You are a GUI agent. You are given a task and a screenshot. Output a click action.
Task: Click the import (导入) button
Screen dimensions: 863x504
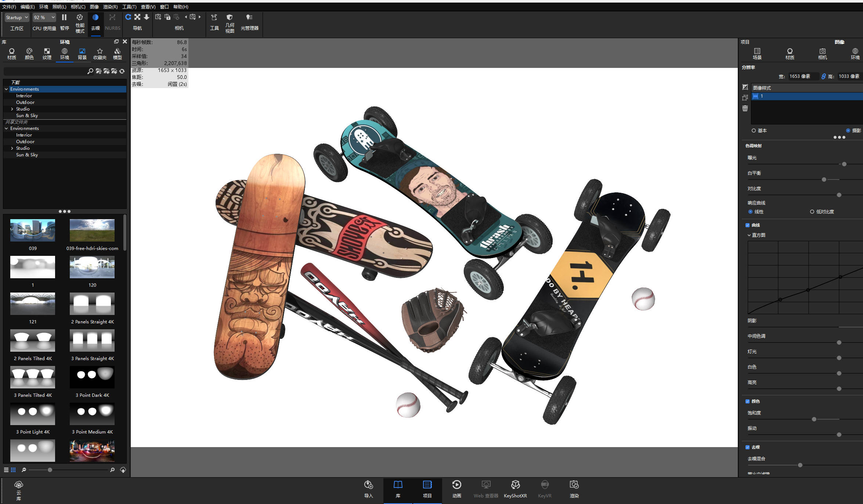368,489
